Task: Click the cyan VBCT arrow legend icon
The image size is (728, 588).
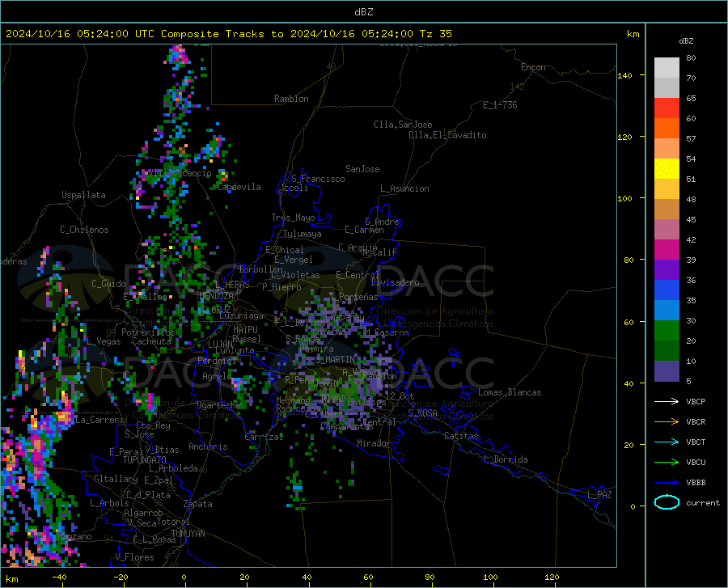Action: coord(667,442)
